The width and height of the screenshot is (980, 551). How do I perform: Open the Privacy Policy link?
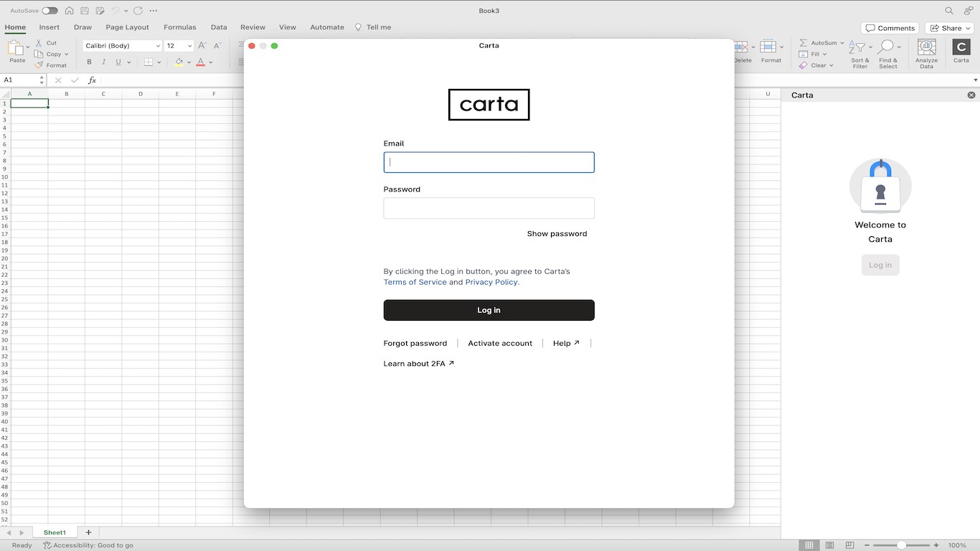pyautogui.click(x=491, y=282)
